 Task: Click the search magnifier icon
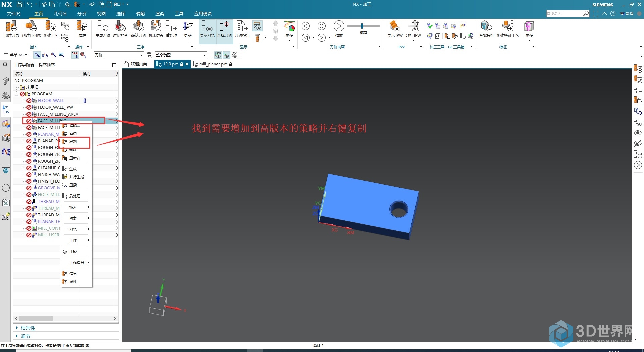click(586, 14)
